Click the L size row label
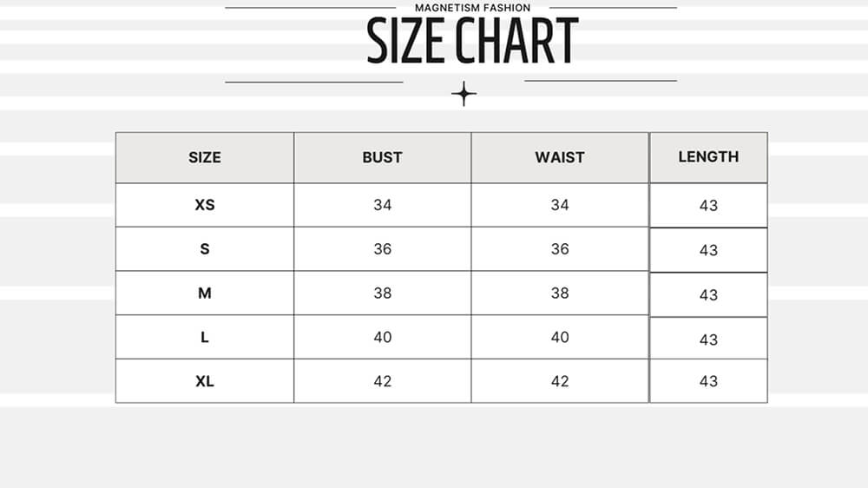The height and width of the screenshot is (488, 868). tap(205, 337)
